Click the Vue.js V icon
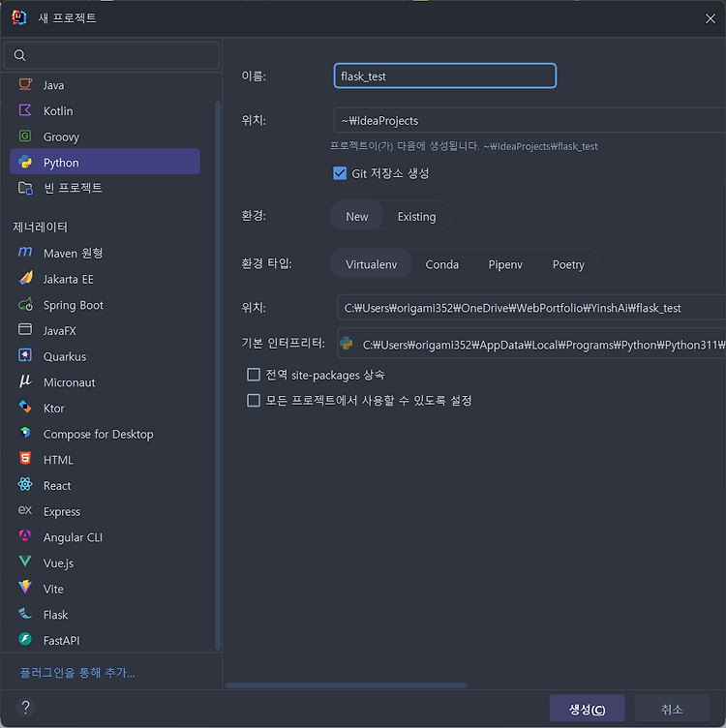The height and width of the screenshot is (728, 726). [x=25, y=561]
